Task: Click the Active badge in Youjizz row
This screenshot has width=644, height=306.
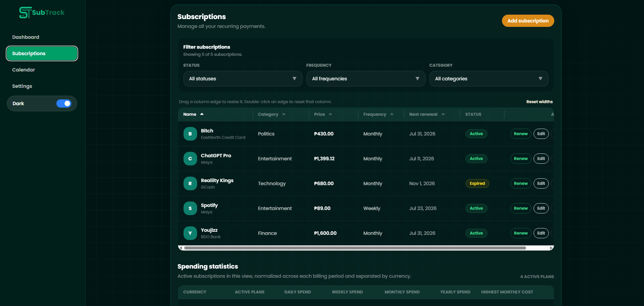Action: [x=476, y=233]
